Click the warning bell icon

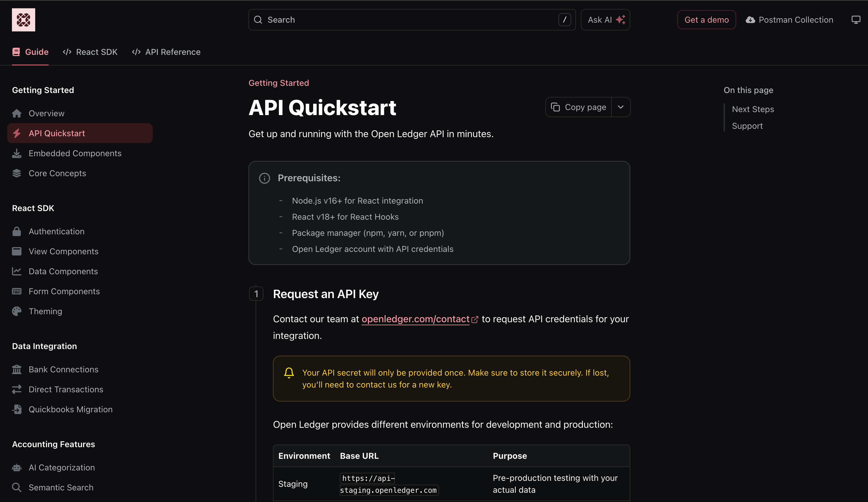(289, 373)
